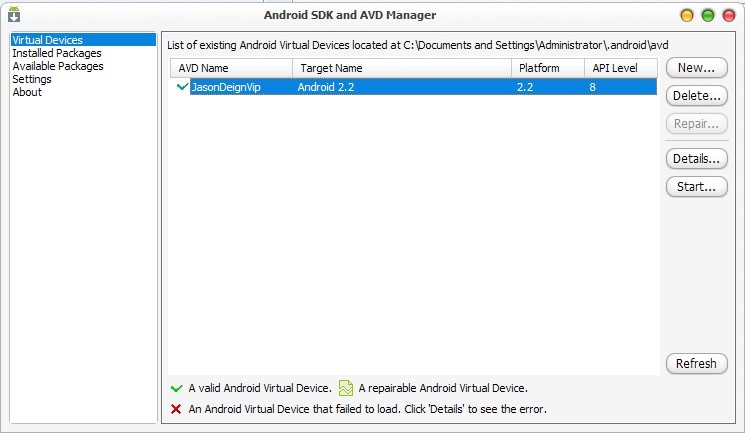Click the 2.2 platform cell

point(525,87)
